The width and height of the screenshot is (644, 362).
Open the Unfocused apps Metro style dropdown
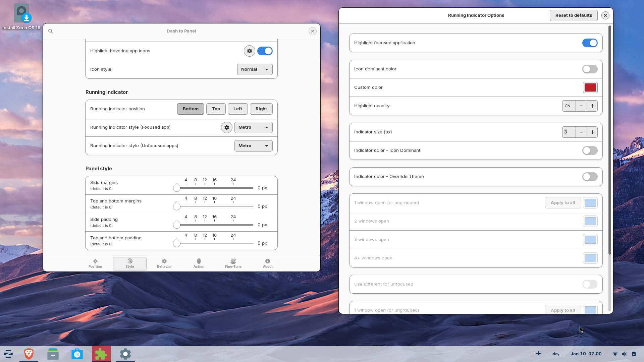pos(253,146)
